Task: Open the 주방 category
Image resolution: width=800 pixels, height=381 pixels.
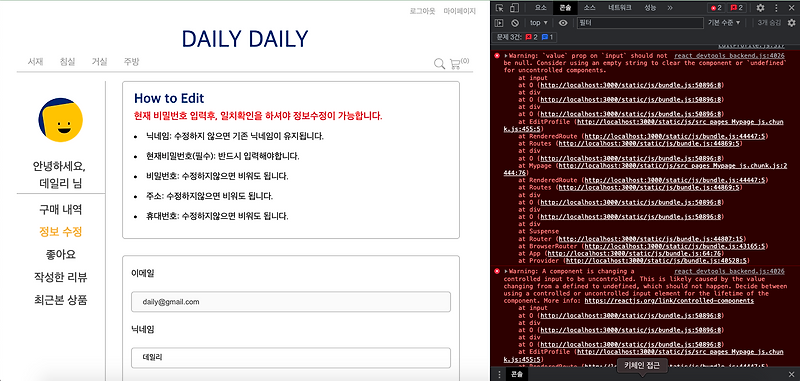Action: (x=131, y=62)
